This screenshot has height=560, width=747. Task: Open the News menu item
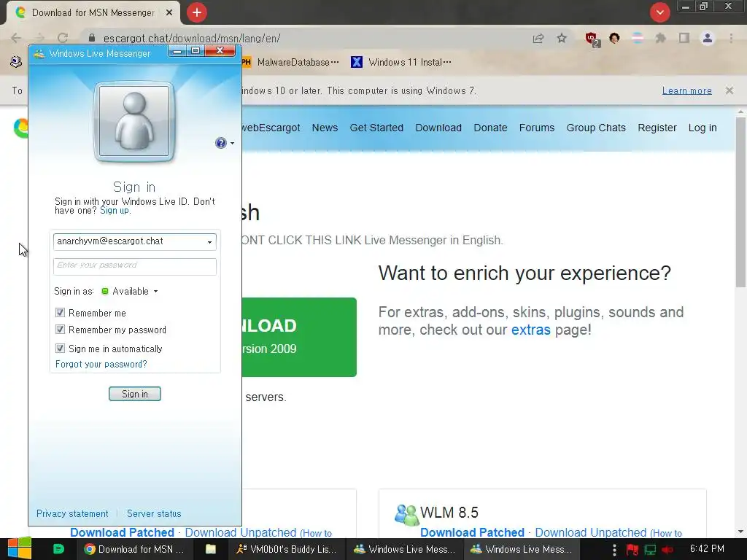[325, 128]
